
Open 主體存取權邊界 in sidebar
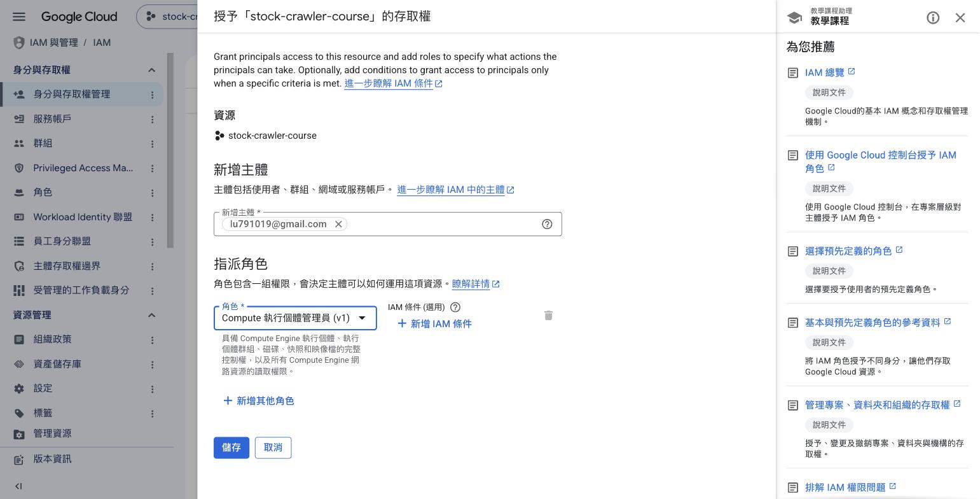tap(67, 266)
